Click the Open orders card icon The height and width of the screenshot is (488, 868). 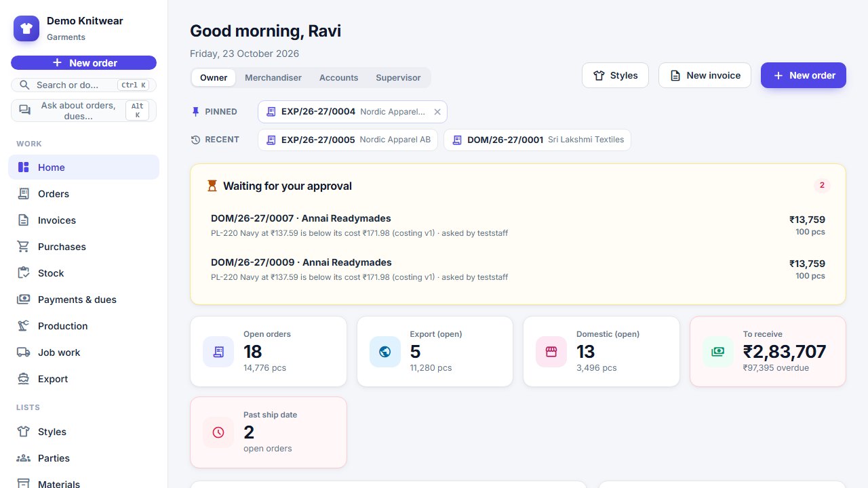tap(218, 352)
